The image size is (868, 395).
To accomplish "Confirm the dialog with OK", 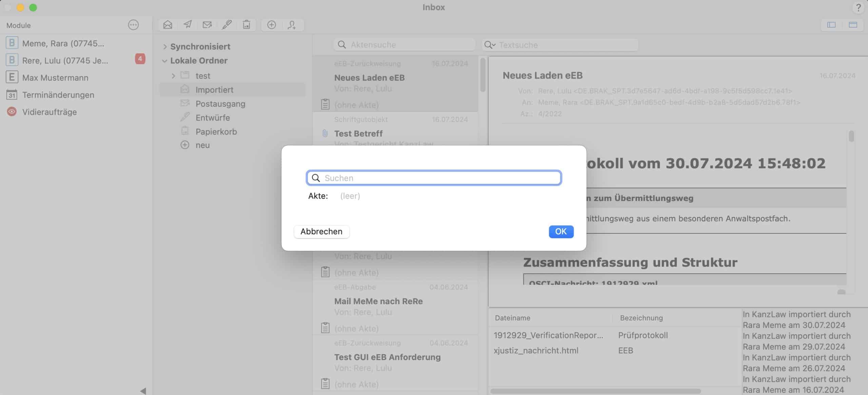I will (561, 231).
